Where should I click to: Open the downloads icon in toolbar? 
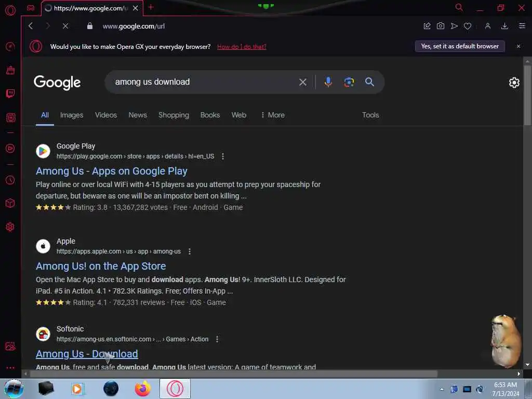pos(504,26)
